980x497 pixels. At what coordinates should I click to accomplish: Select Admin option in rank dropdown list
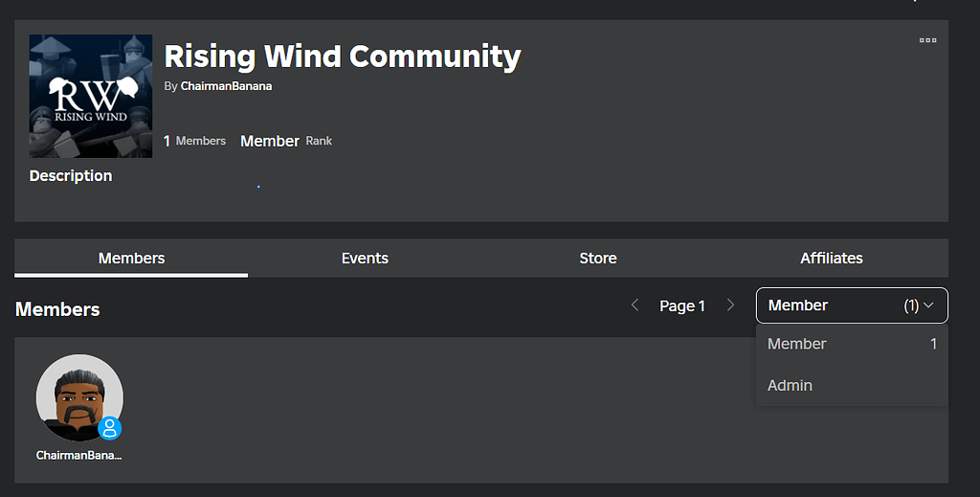pos(852,385)
